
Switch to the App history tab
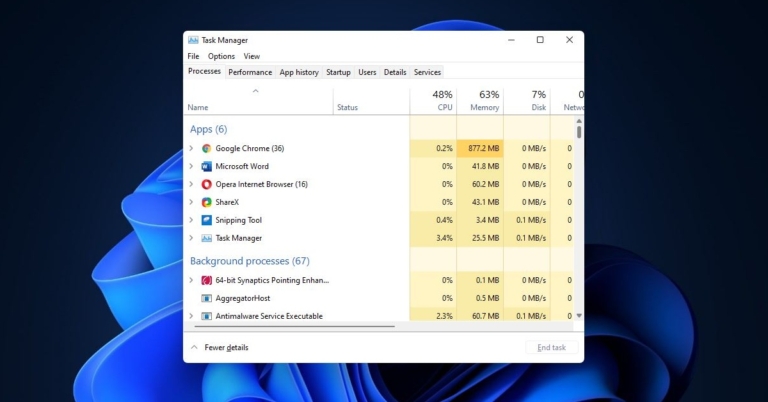pyautogui.click(x=299, y=72)
